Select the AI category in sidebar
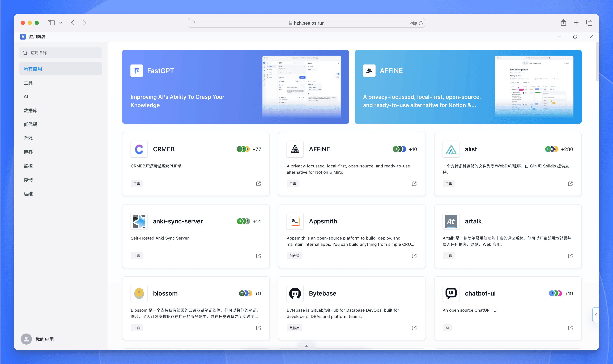The image size is (613, 364). click(26, 97)
